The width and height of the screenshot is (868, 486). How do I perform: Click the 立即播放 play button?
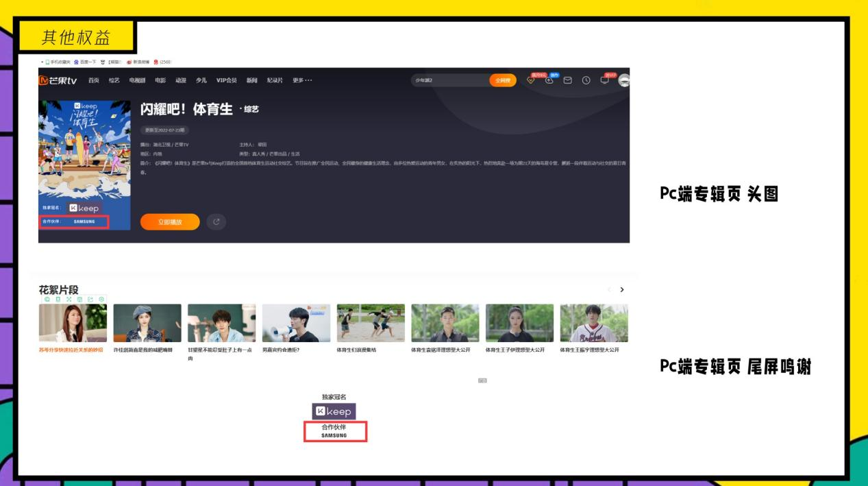pyautogui.click(x=170, y=222)
